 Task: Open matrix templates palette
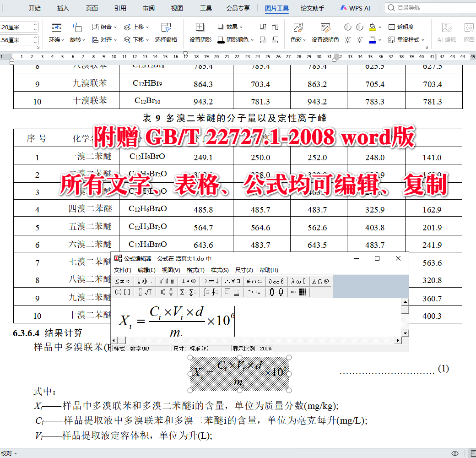[x=298, y=292]
